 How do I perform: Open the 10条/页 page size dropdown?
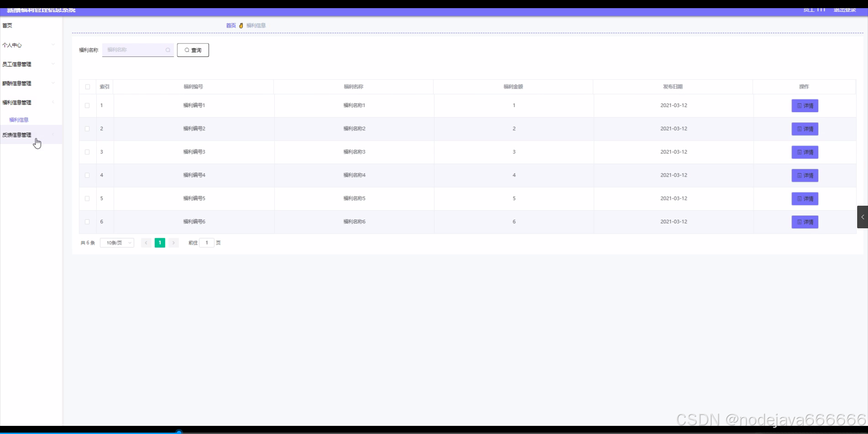pyautogui.click(x=117, y=243)
